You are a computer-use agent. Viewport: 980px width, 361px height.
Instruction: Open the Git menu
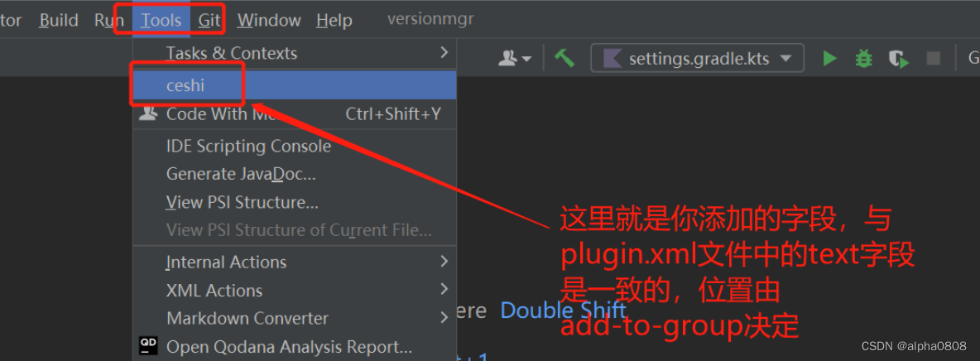pos(209,21)
